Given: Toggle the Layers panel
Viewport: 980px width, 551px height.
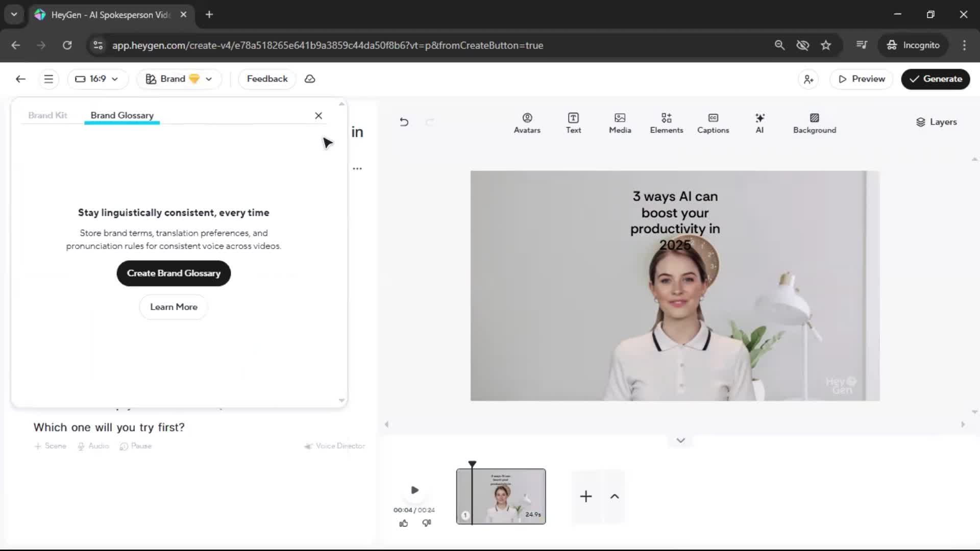Looking at the screenshot, I should point(936,122).
